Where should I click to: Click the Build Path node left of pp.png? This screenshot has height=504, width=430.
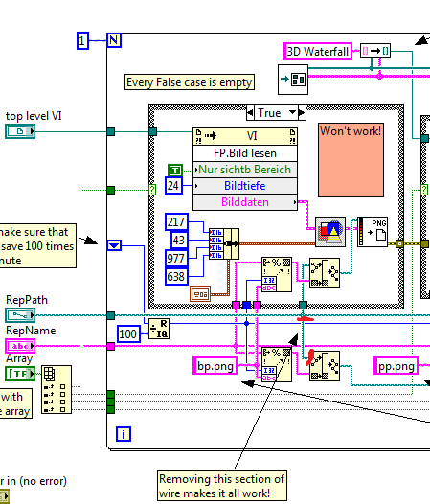point(325,366)
